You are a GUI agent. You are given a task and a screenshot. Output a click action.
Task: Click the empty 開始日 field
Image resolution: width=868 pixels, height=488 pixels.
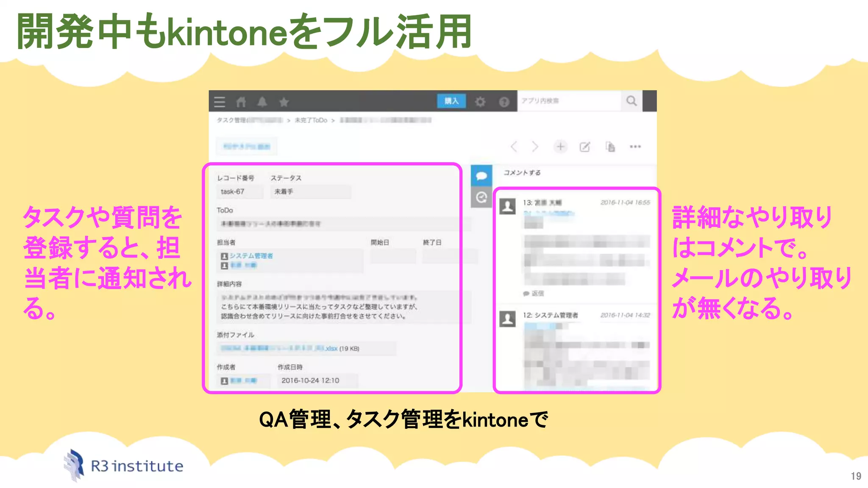[393, 256]
